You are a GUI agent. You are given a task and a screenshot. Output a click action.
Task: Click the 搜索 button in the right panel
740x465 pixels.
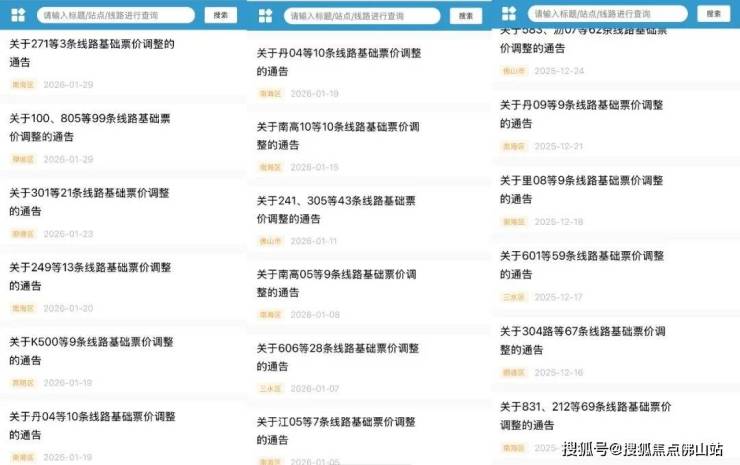[713, 14]
